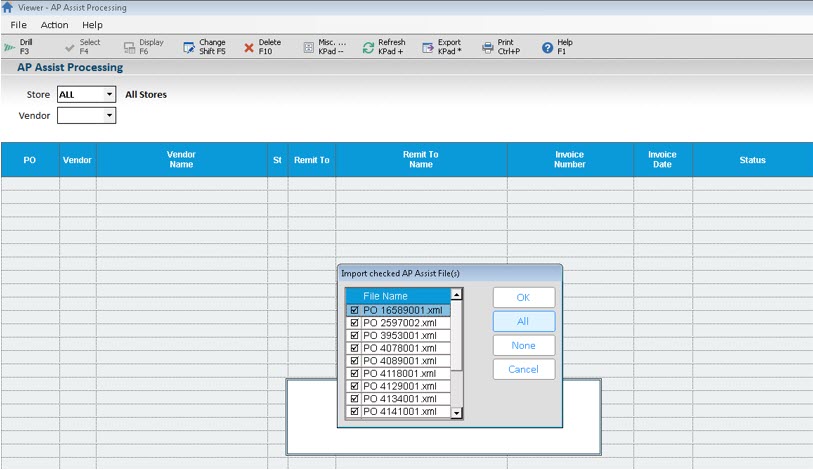Click the None button to deselect files
The width and height of the screenshot is (813, 470).
tap(523, 345)
